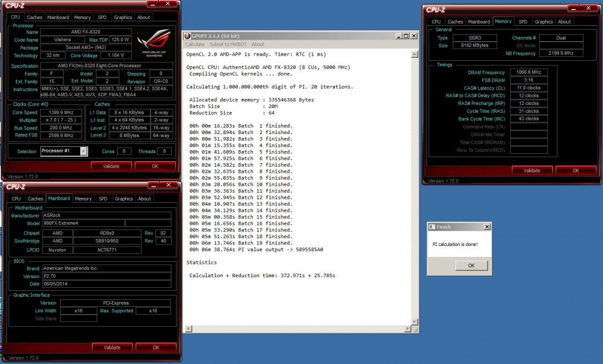Image resolution: width=603 pixels, height=364 pixels.
Task: Click the CAS# Latency value "11.0 clocks"
Action: tap(529, 88)
